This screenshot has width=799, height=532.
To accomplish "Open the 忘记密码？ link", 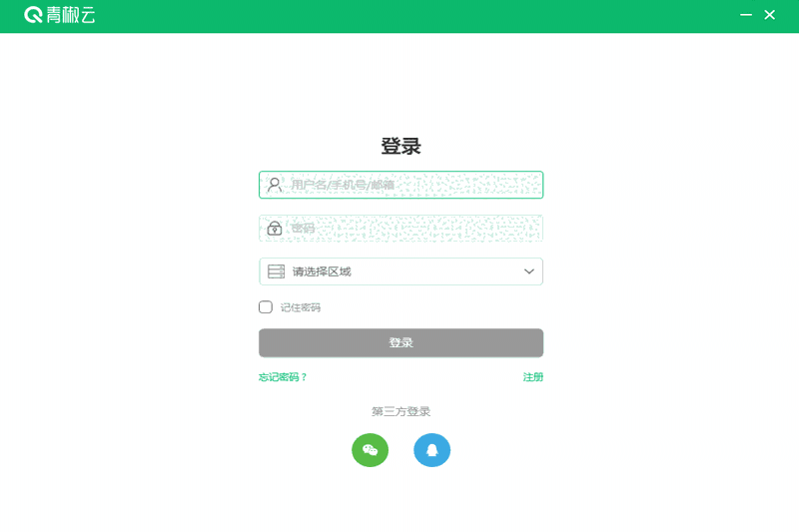I will point(283,376).
